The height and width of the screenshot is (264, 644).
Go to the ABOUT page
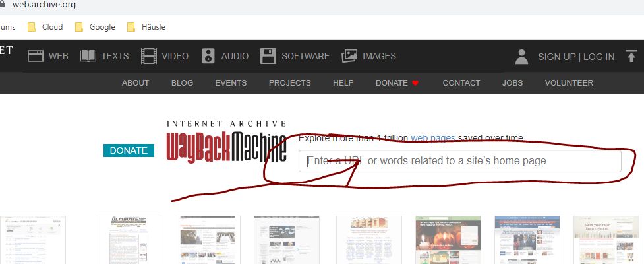(x=135, y=83)
